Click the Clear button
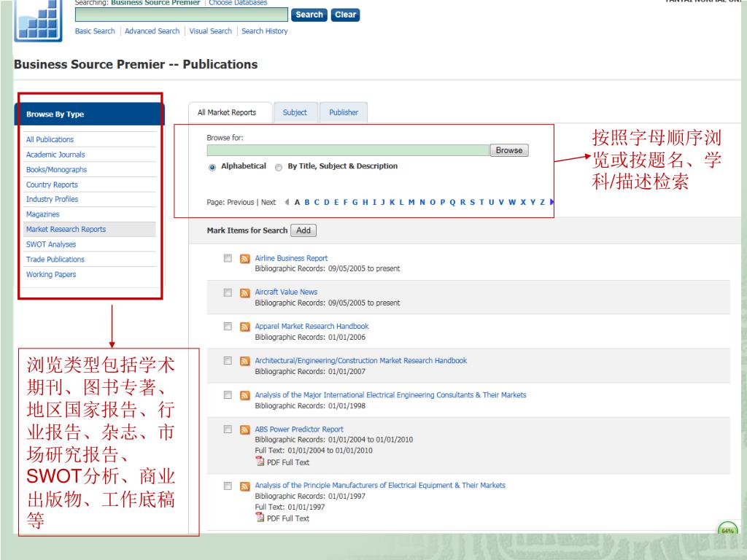Image resolution: width=747 pixels, height=560 pixels. tap(345, 15)
